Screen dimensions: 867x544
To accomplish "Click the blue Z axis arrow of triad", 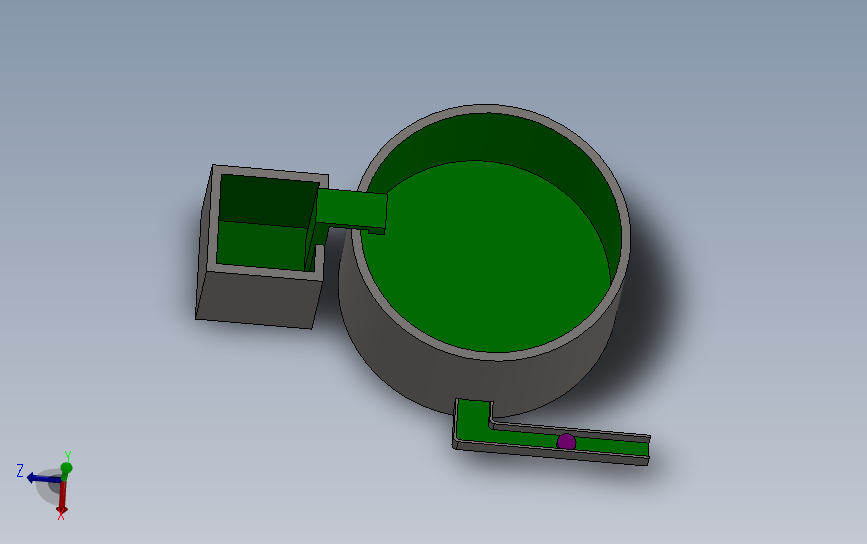I will [x=43, y=478].
